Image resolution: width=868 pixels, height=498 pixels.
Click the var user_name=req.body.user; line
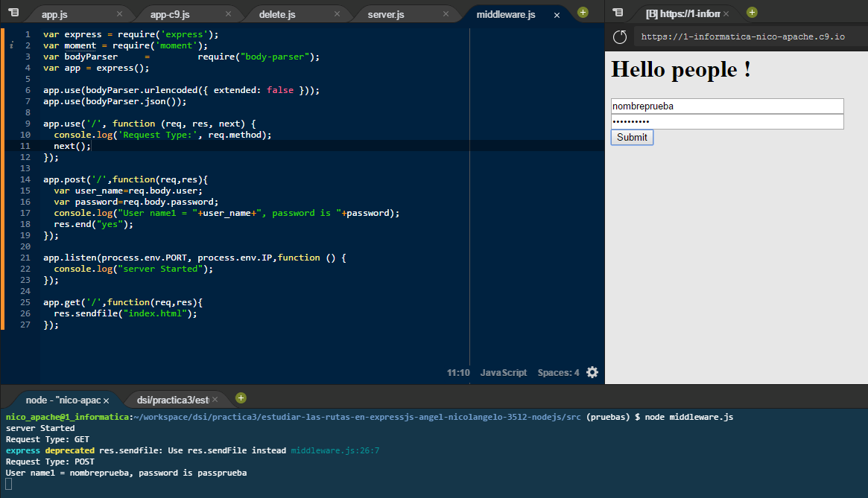128,191
